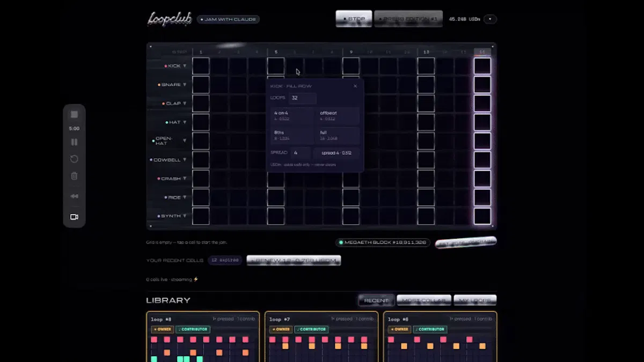Toggle the HAT cell at step 16
Image resolution: width=644 pixels, height=362 pixels.
coord(482,122)
